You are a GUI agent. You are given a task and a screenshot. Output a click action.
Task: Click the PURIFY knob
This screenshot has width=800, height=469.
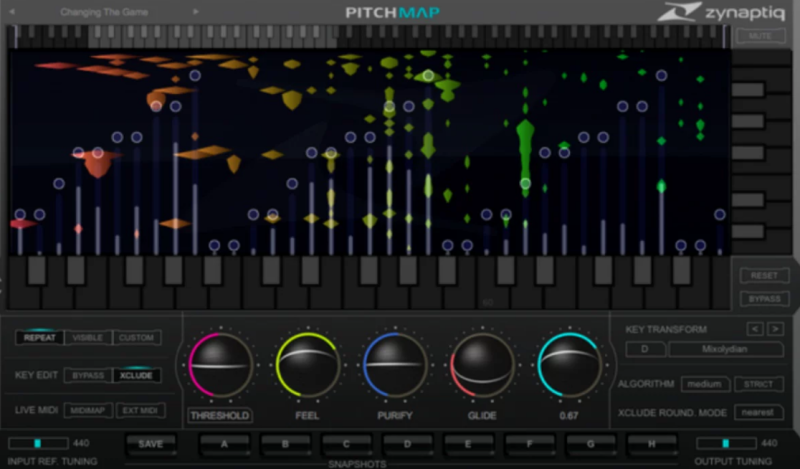pyautogui.click(x=395, y=365)
